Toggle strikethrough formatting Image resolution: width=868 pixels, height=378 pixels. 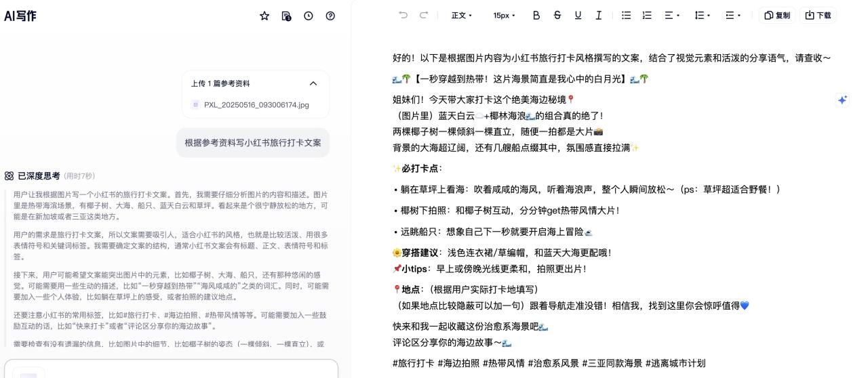tap(557, 15)
